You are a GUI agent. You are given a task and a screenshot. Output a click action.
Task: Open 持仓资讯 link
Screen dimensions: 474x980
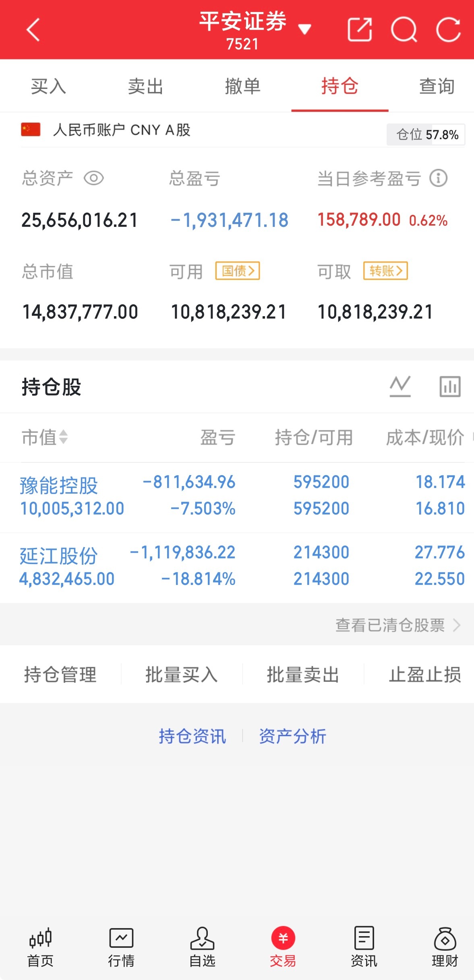(192, 736)
